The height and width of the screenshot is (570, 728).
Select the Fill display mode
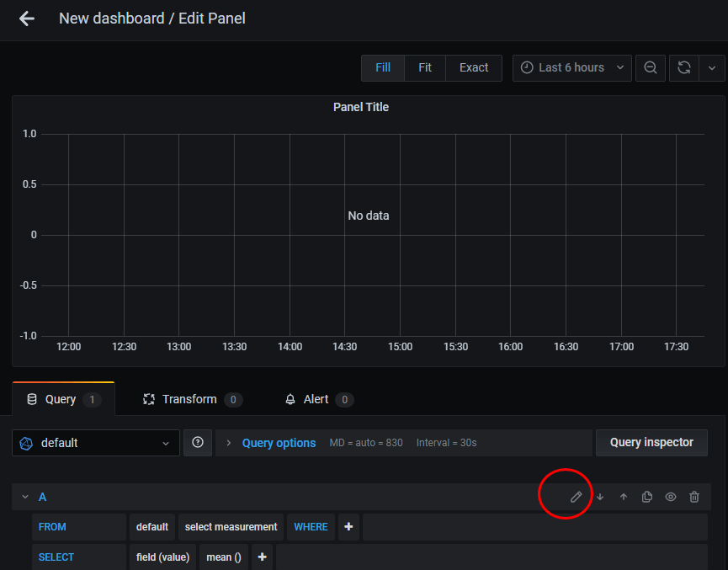pos(383,68)
